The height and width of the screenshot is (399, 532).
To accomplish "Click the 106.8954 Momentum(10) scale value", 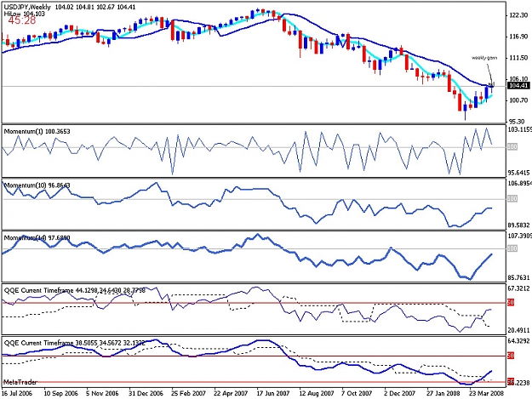I will (x=519, y=184).
